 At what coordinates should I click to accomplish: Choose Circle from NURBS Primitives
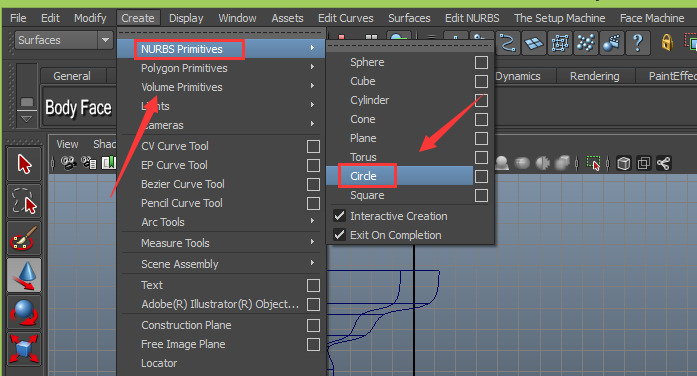pyautogui.click(x=363, y=176)
